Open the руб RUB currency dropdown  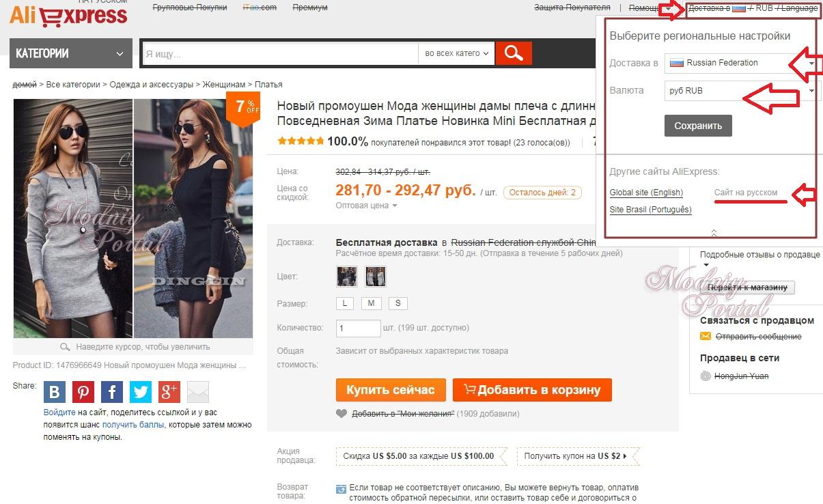742,91
